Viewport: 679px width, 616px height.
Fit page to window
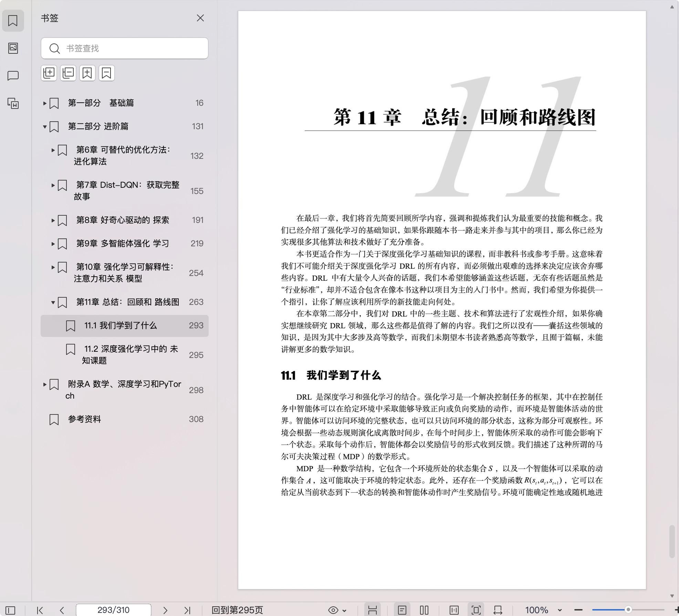coord(476,610)
